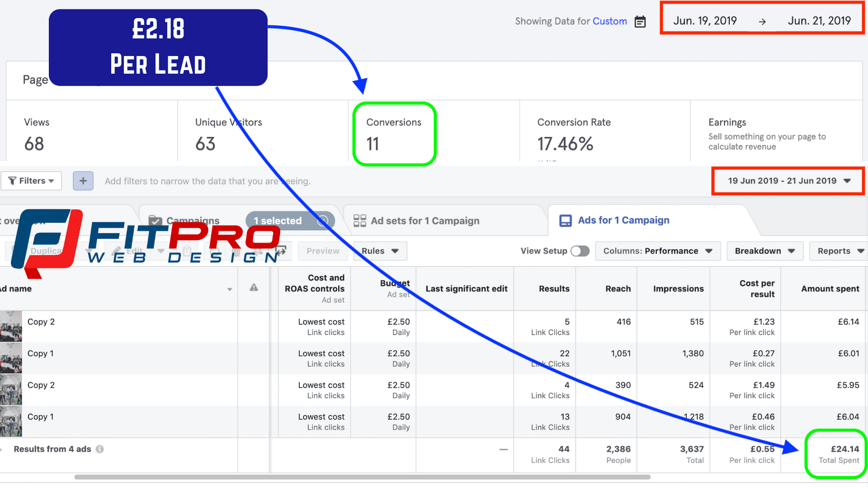Sort by Reach column header
This screenshot has width=868, height=488.
[618, 289]
